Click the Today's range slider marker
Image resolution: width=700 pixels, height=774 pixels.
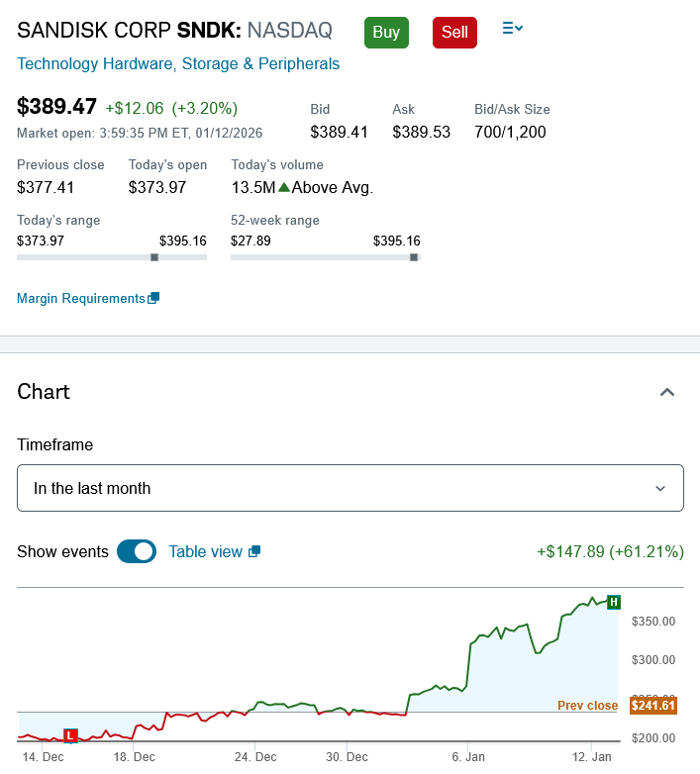(x=154, y=257)
